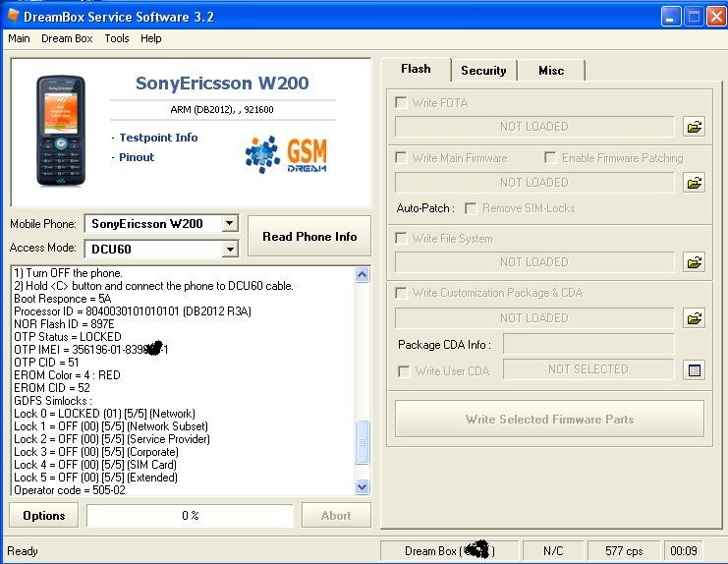Screen dimensions: 728x564
Task: Switch to the Misc tab
Action: pyautogui.click(x=551, y=71)
